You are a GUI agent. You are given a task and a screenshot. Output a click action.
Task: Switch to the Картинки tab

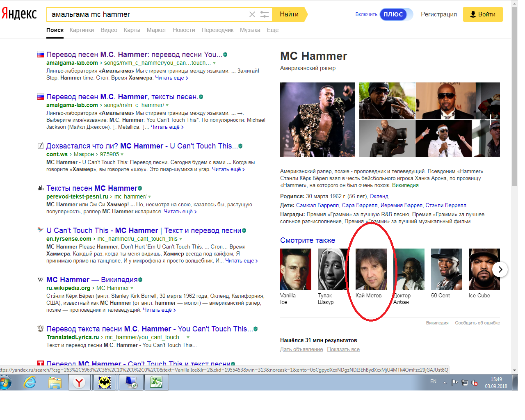pos(82,30)
